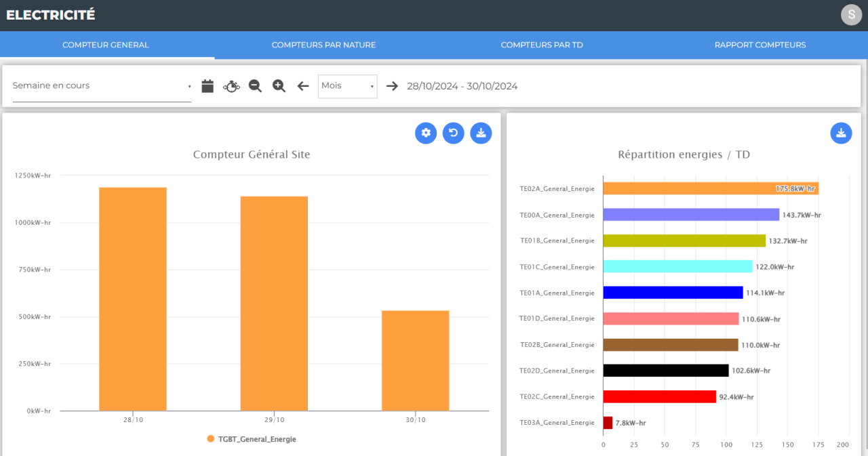This screenshot has width=868, height=456.
Task: Click the 28/10 bar in chart
Action: [x=133, y=299]
